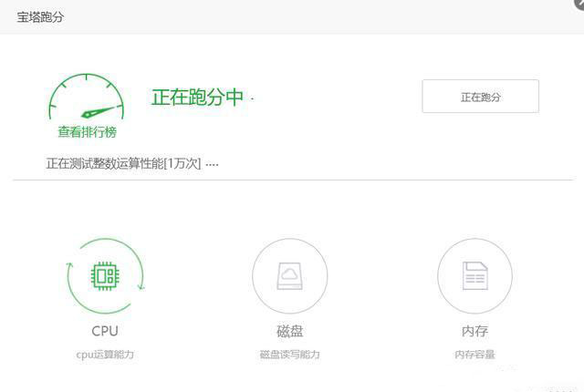The width and height of the screenshot is (584, 392).
Task: Select the CPU chip icon
Action: point(105,275)
